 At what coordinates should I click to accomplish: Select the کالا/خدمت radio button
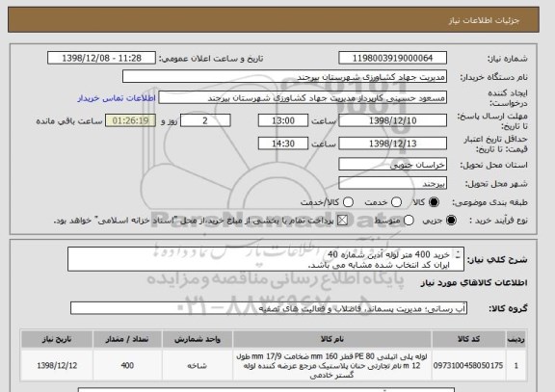click(x=348, y=202)
